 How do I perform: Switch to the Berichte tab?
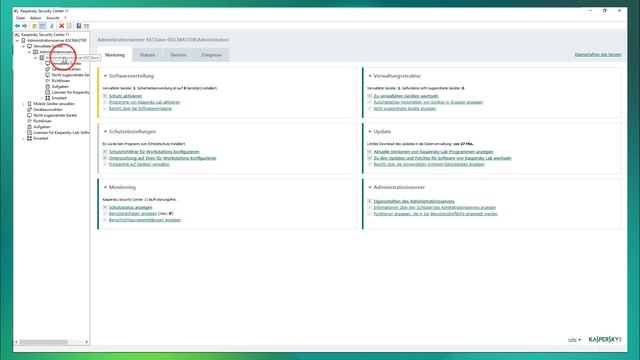(x=178, y=55)
